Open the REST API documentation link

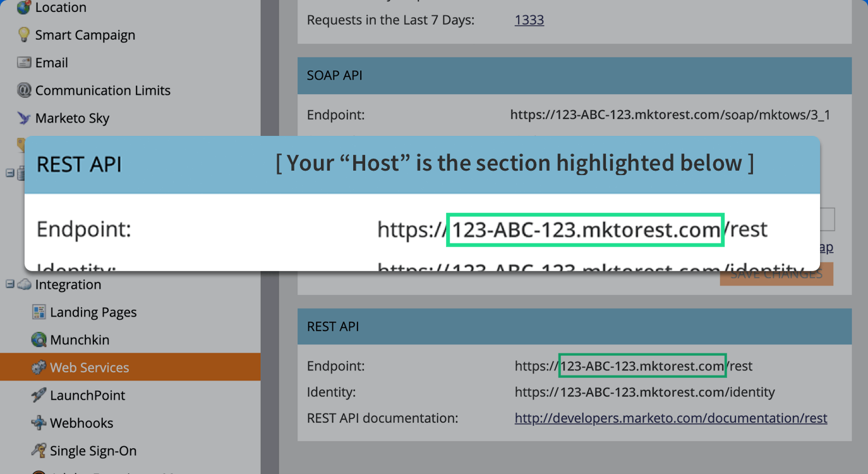point(671,418)
